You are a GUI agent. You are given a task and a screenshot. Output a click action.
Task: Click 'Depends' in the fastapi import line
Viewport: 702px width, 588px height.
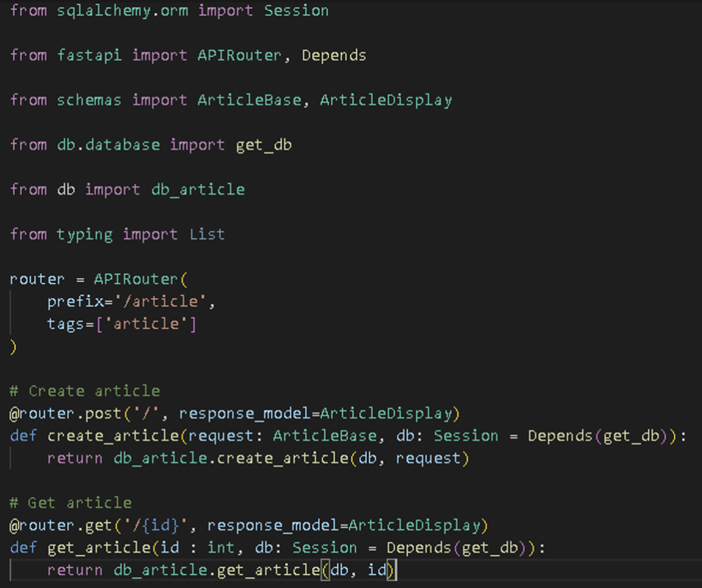[x=334, y=55]
